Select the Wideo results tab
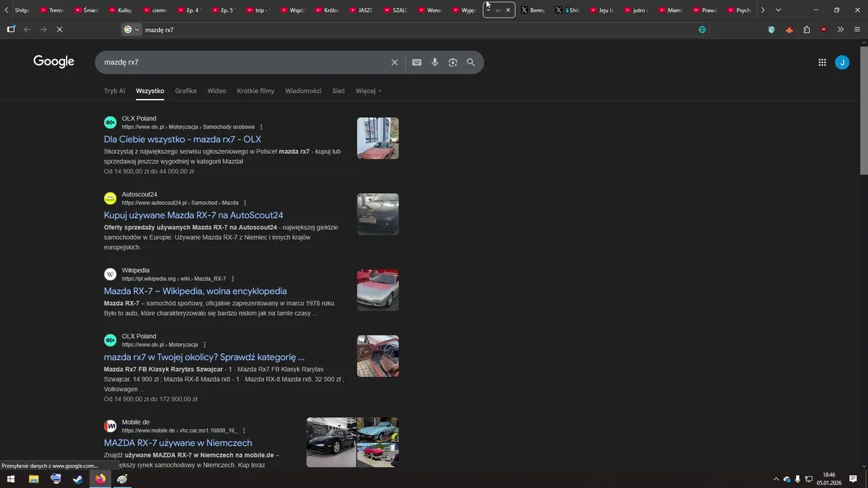 [x=217, y=91]
